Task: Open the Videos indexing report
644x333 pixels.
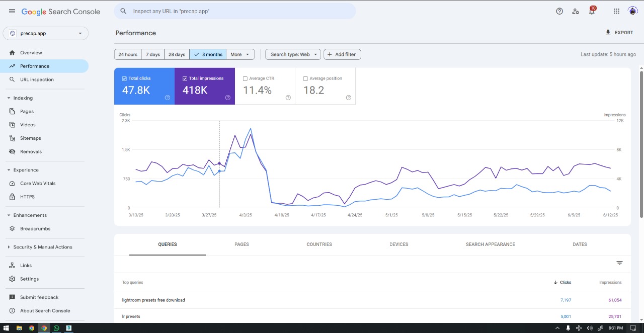Action: coord(28,125)
